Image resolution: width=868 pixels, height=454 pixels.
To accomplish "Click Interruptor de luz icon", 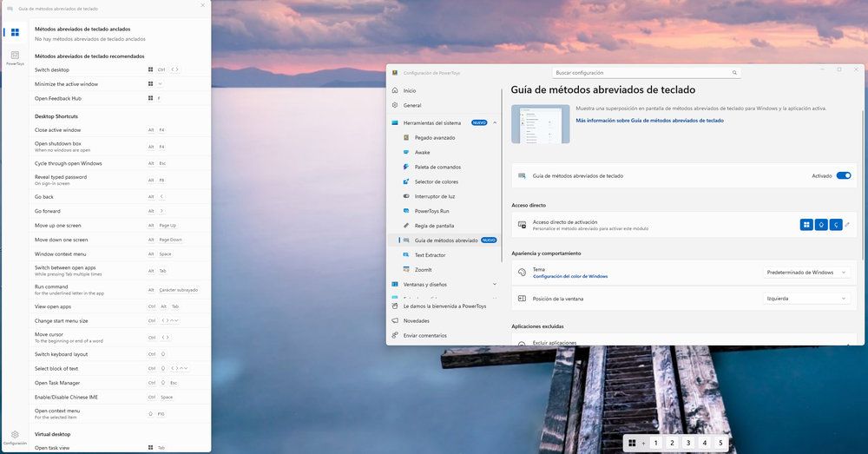I will (x=405, y=196).
